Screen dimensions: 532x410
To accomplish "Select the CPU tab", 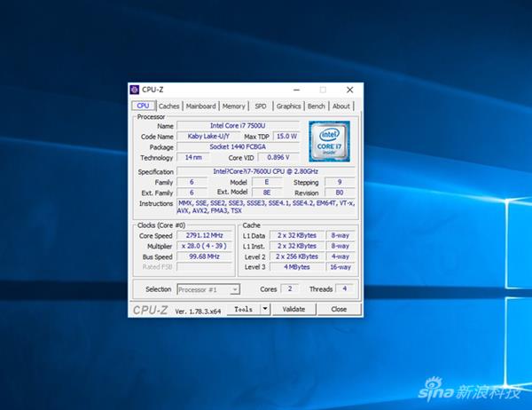I will click(143, 106).
